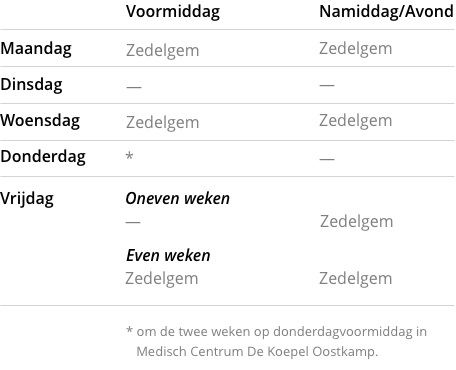
Task: Select the Maandag row label
Action: click(36, 49)
